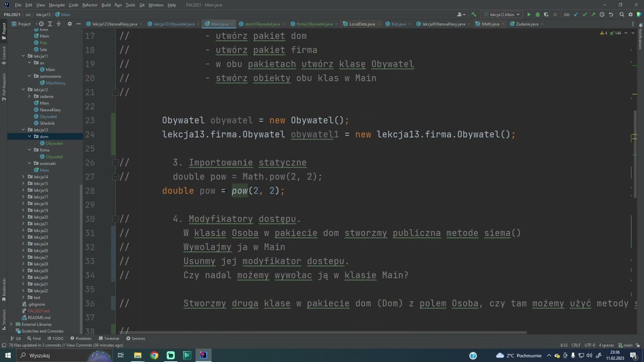Open Pull Requests tool window
The image size is (644, 362).
(4, 86)
